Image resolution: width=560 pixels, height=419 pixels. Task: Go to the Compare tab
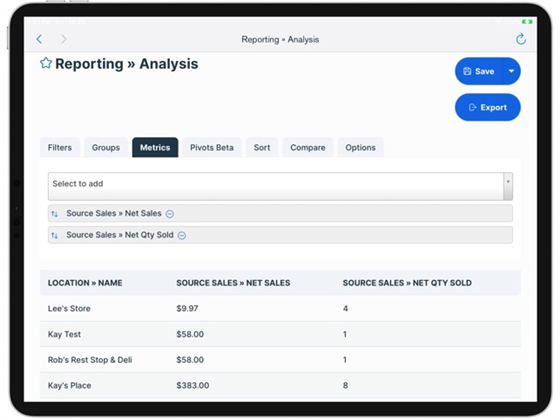tap(308, 148)
